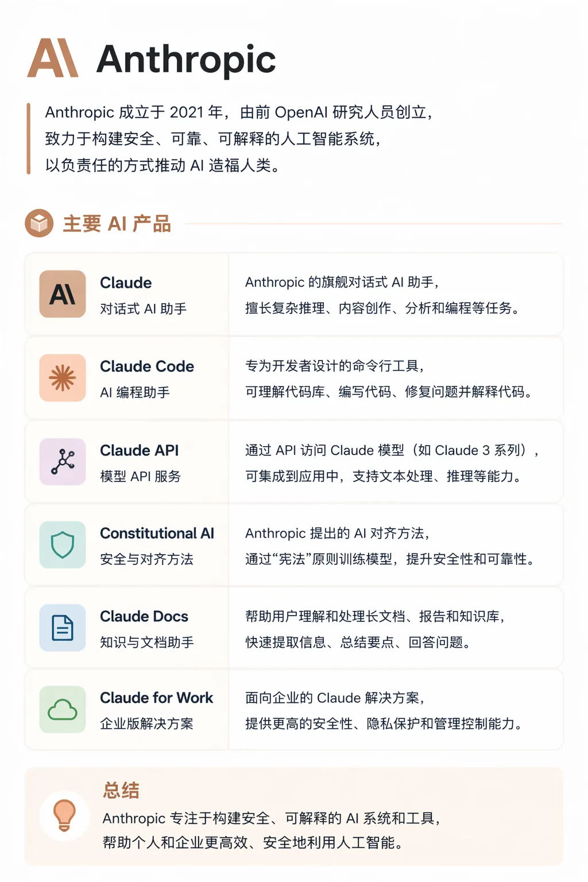
Task: Select the Claude API heading
Action: (x=139, y=450)
